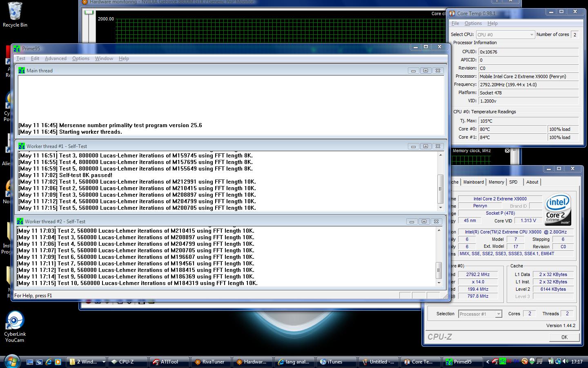Switch to 'lang anal...' Internet Explorer taskbar button
588x368 pixels.
tap(294, 362)
